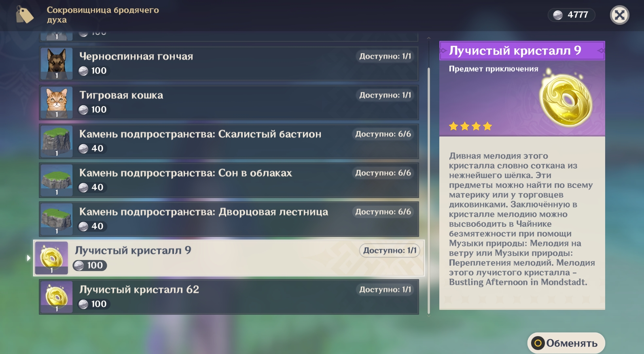The height and width of the screenshot is (354, 644).
Task: Click Доступно: 6/6 on Скалистый бастион row
Action: click(x=383, y=134)
